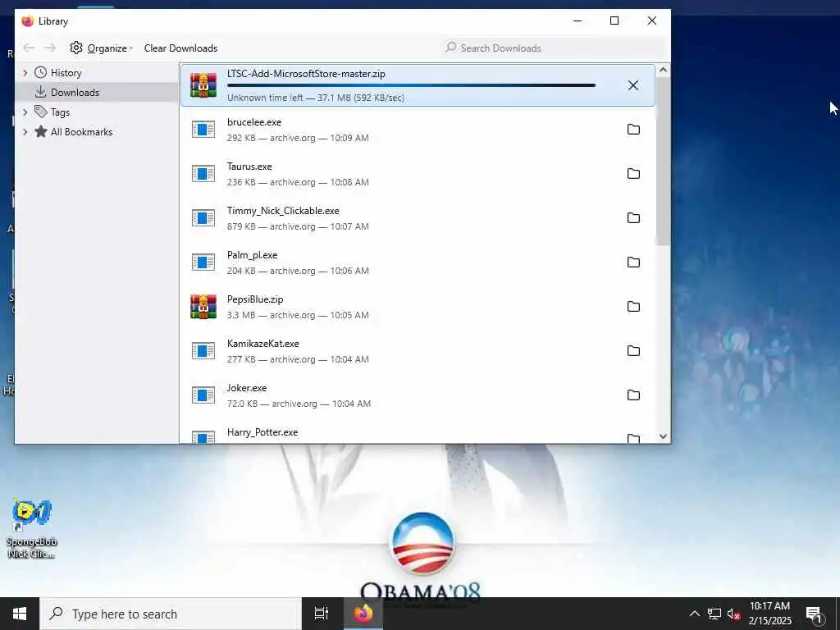Click the back arrow in Library toolbar
The image size is (840, 630).
click(x=29, y=48)
